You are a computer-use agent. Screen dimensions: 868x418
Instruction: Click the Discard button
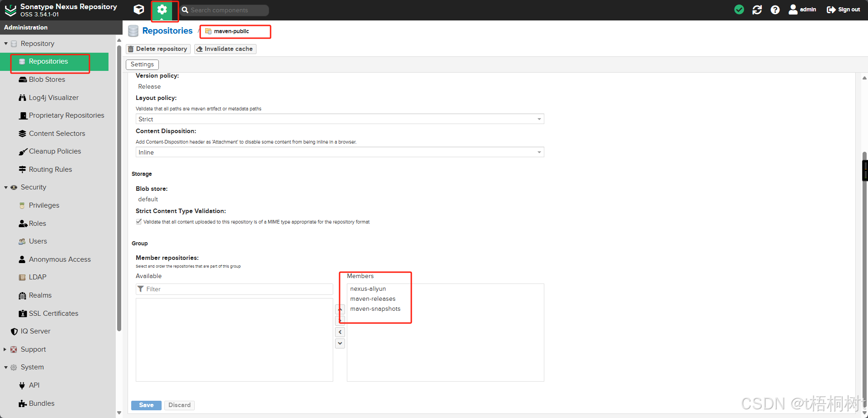tap(179, 405)
